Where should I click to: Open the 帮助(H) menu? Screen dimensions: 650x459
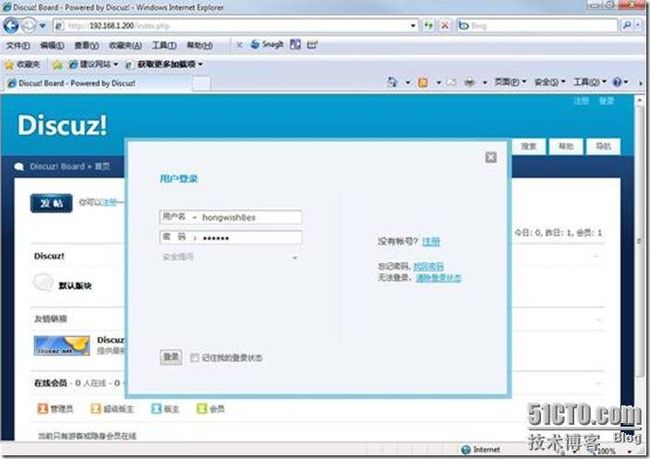(x=200, y=45)
